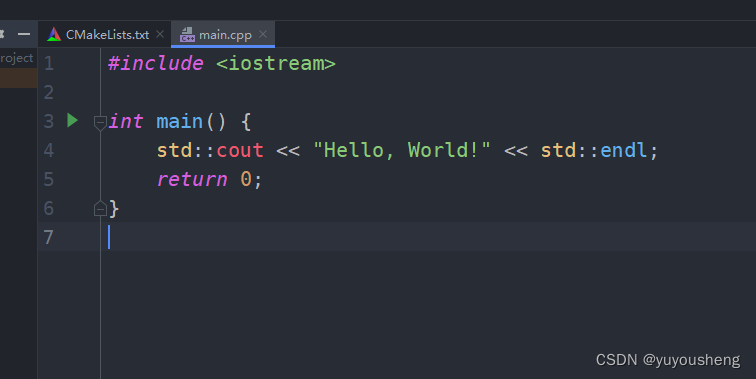This screenshot has width=756, height=379.
Task: Run main using green gutter arrow
Action: click(x=72, y=120)
